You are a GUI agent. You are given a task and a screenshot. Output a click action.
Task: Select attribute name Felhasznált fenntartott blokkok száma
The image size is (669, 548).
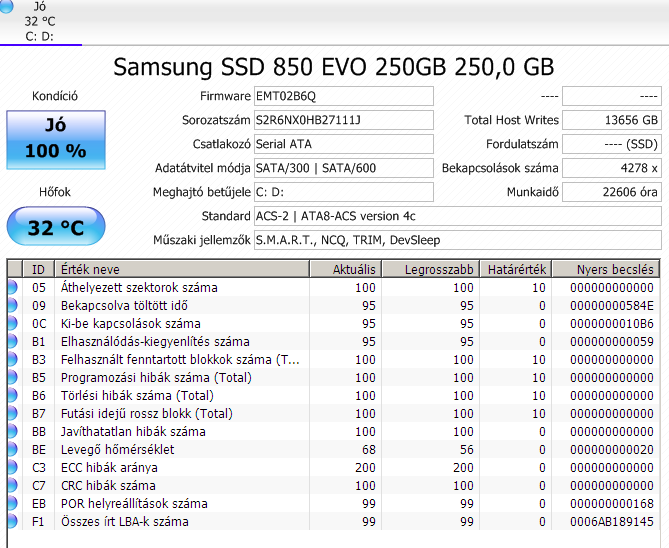pos(180,359)
